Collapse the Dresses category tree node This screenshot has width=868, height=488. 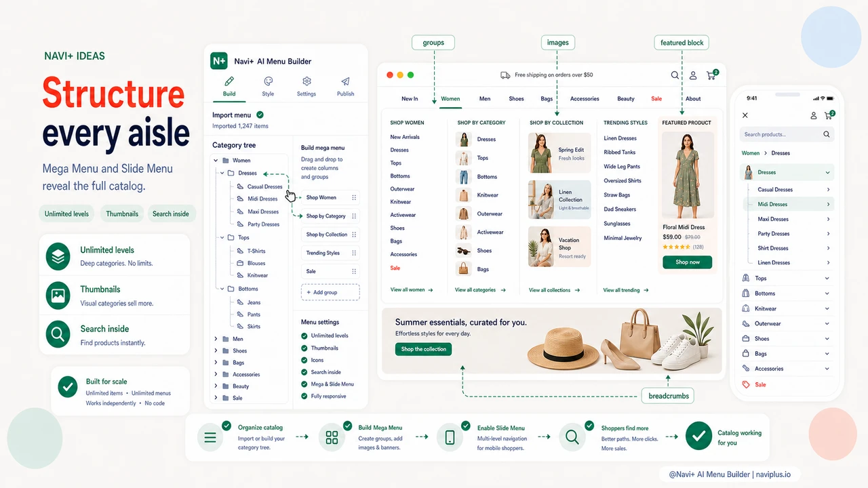point(222,174)
